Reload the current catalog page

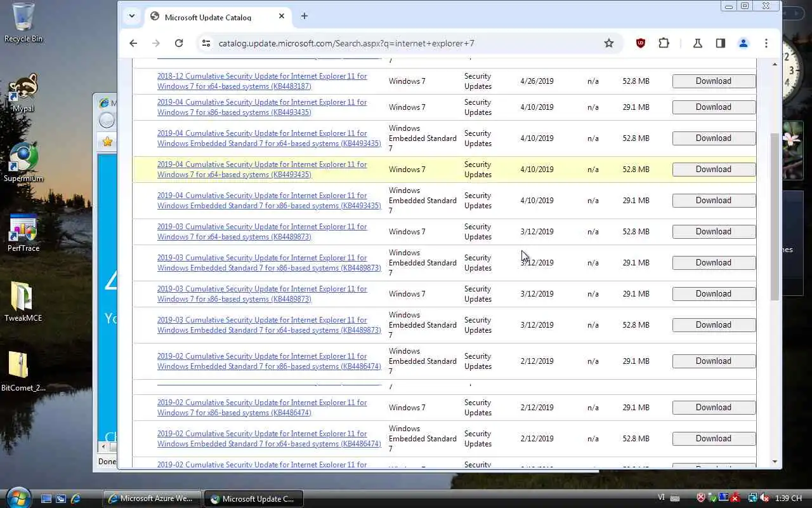[x=179, y=43]
